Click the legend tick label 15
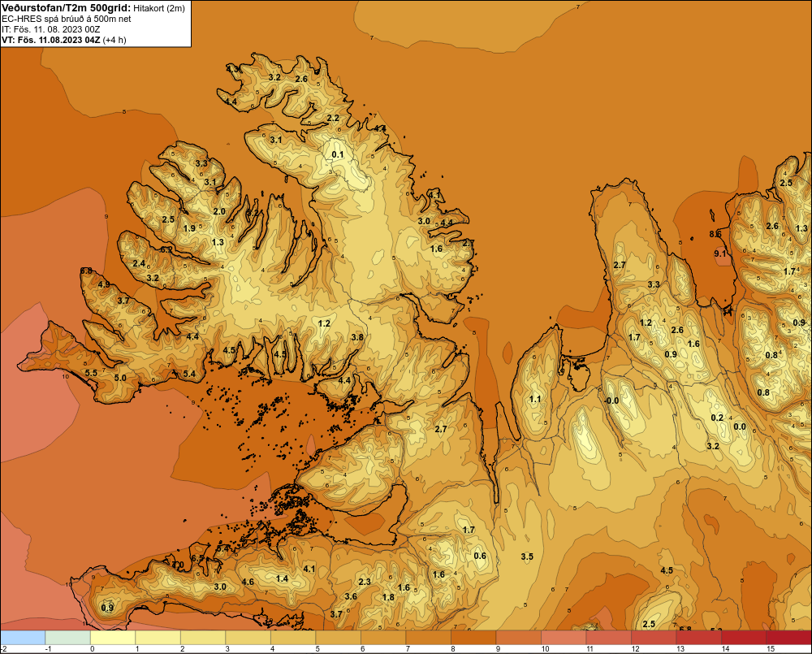 pos(771,649)
